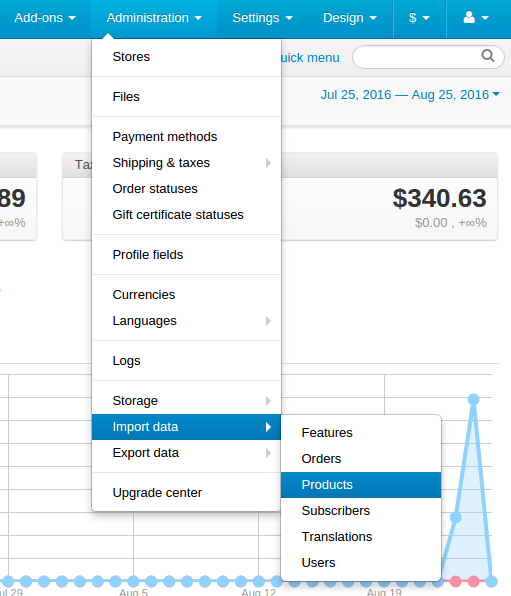Open Currencies menu item

coord(186,295)
